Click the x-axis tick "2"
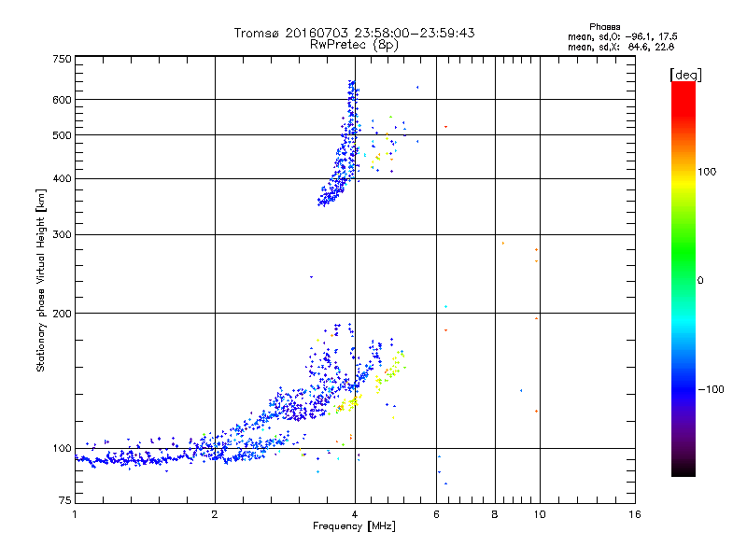The image size is (747, 560). point(215,514)
